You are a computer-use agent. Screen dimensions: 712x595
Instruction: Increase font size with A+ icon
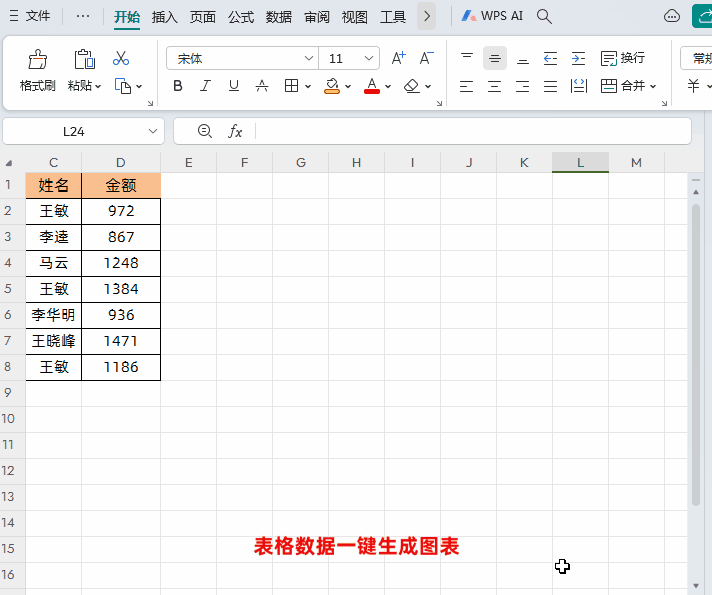point(398,58)
